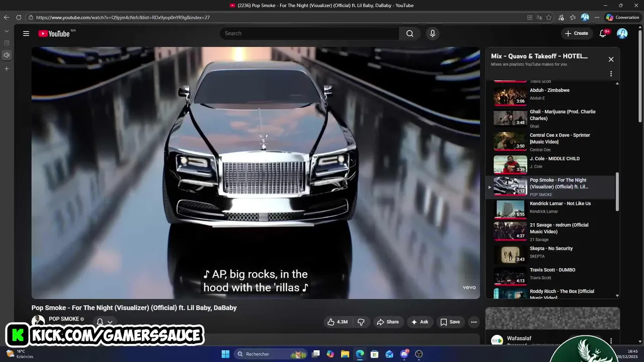Reload the page with refresh icon
The height and width of the screenshot is (362, 644).
point(19,17)
